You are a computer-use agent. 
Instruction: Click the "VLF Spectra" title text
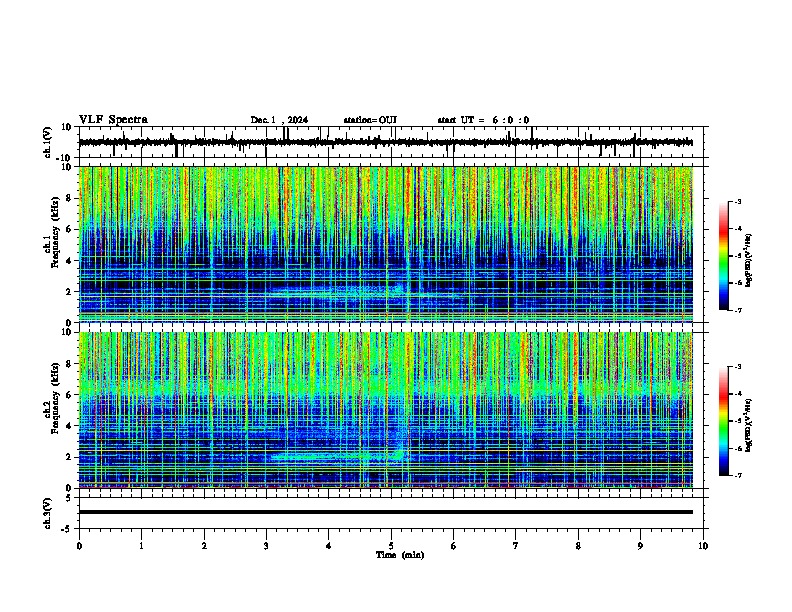(113, 120)
